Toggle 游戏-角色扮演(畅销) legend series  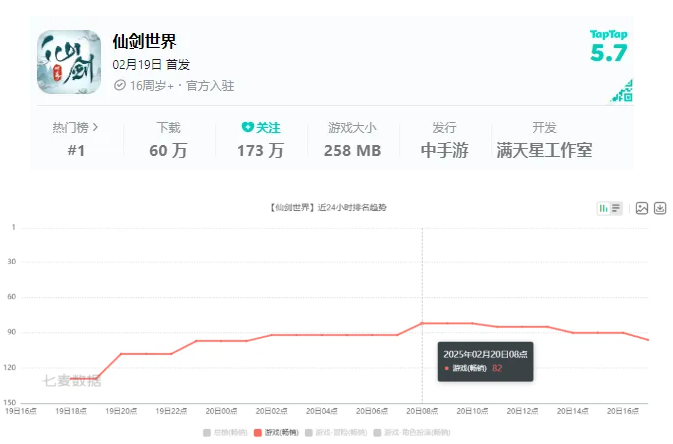412,432
